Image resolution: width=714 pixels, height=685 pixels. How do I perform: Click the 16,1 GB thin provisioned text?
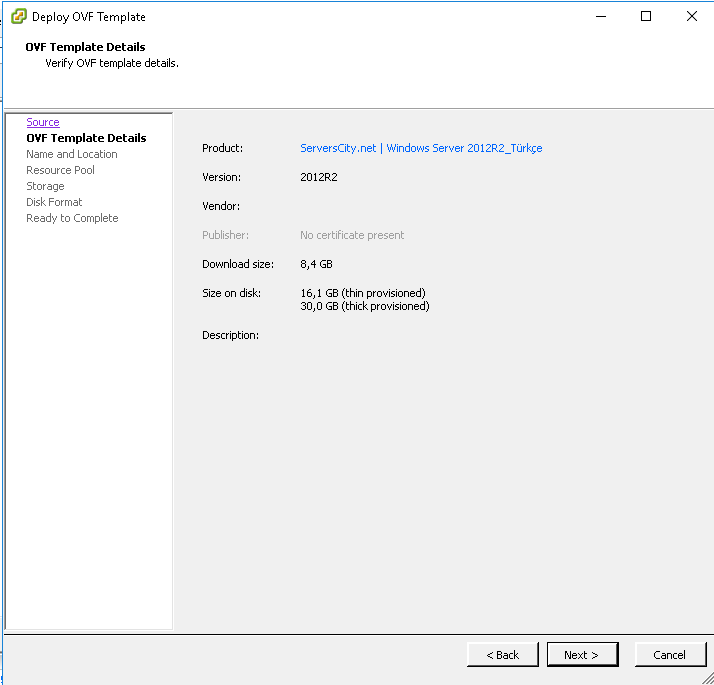363,293
